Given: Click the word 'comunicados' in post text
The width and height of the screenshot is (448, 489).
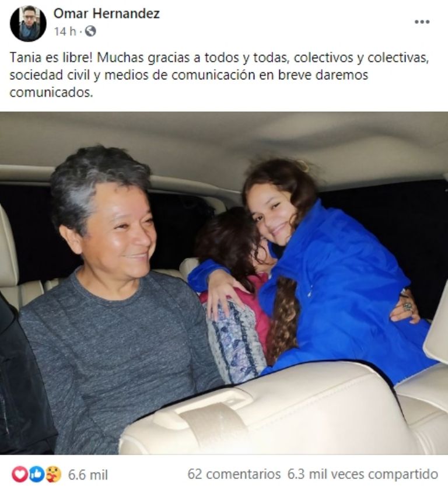Looking at the screenshot, I should click(x=51, y=92).
